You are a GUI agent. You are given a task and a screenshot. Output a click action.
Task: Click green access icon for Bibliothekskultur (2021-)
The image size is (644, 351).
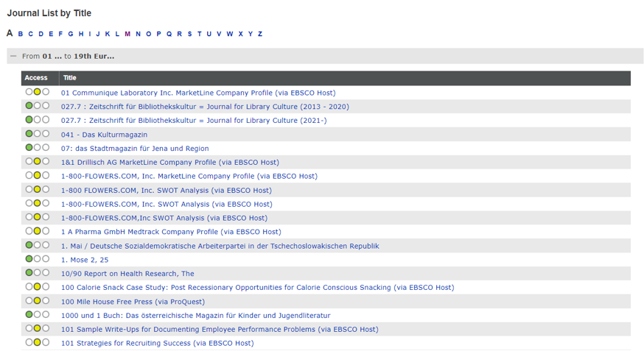29,120
